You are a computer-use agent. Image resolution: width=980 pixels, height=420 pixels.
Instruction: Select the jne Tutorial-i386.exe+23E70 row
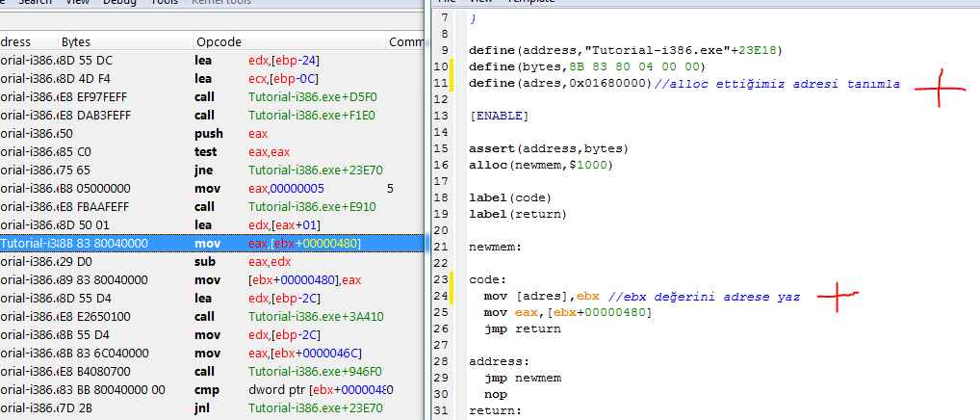pos(211,170)
